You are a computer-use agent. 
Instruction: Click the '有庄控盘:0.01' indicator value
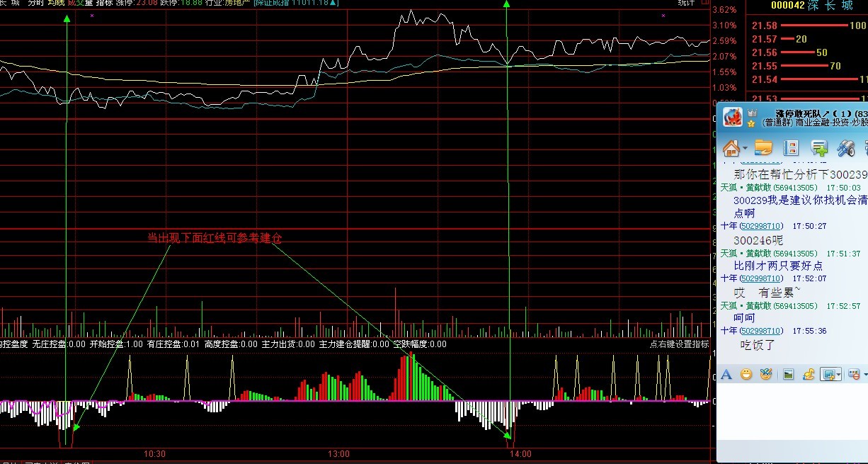[x=173, y=344]
